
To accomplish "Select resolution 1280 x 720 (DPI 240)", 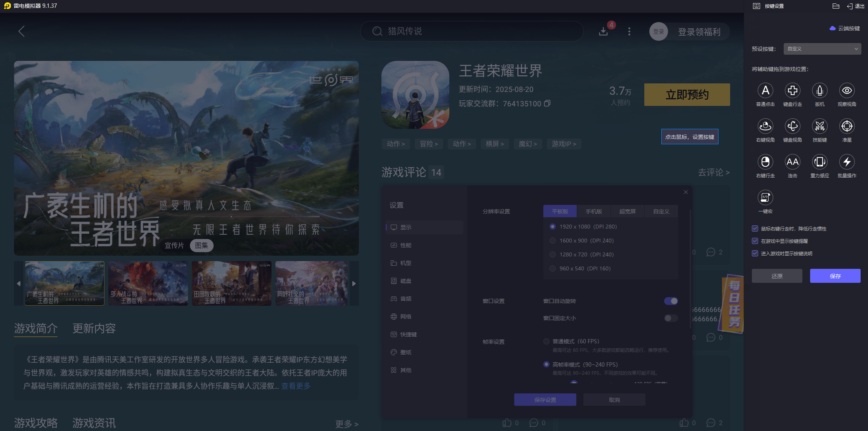I will (x=553, y=254).
